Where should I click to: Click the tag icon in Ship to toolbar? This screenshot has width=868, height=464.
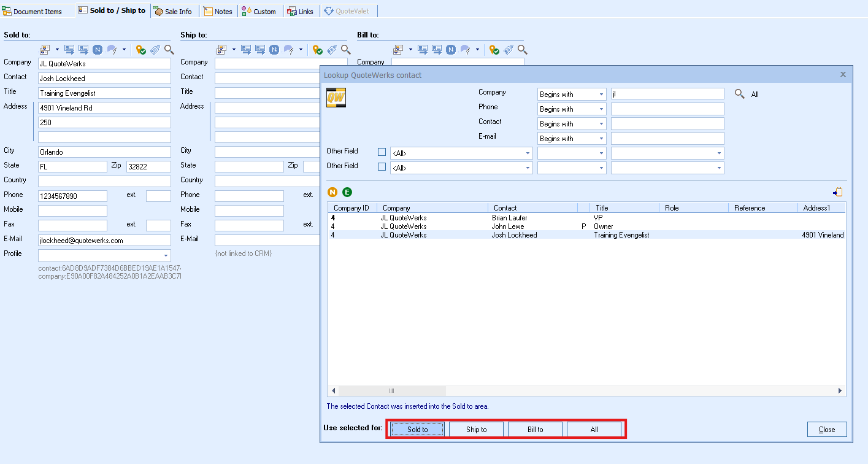[332, 50]
